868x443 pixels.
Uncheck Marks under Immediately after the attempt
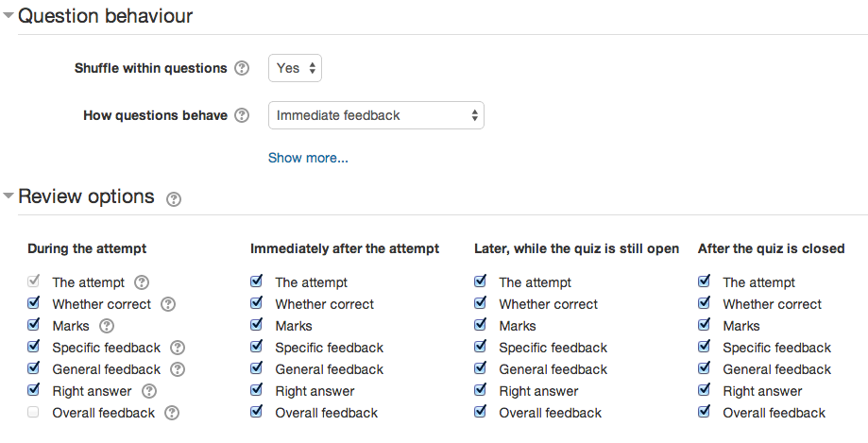(256, 325)
